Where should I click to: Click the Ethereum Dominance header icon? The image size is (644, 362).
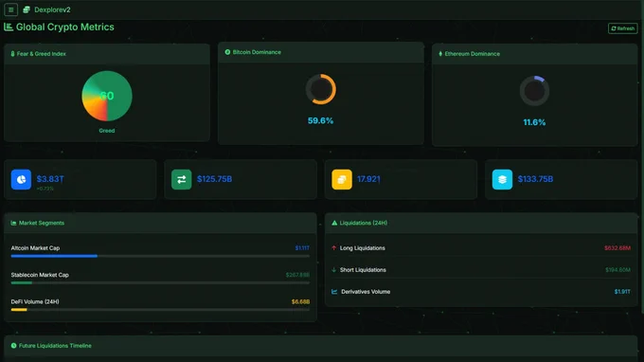[440, 54]
